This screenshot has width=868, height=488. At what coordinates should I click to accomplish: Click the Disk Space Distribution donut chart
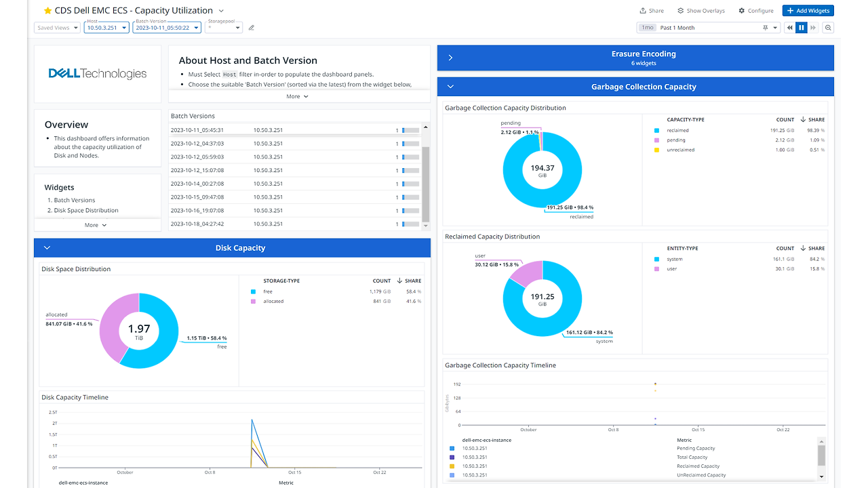(x=139, y=331)
